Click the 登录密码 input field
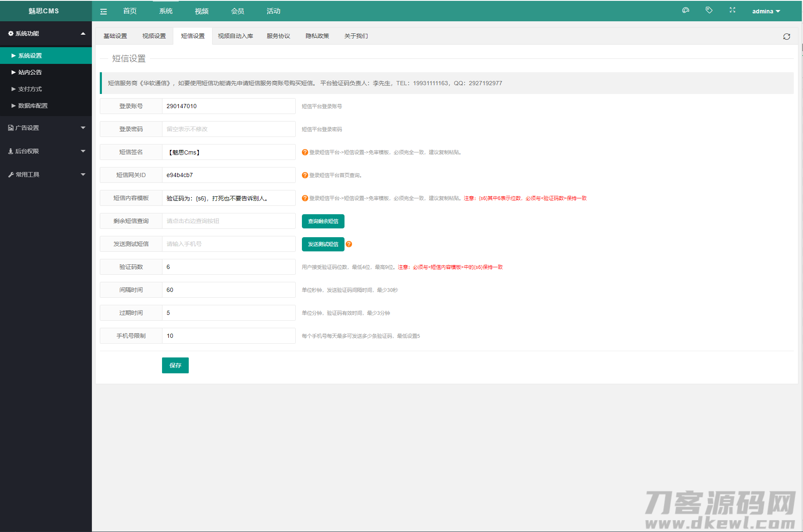 pos(228,129)
